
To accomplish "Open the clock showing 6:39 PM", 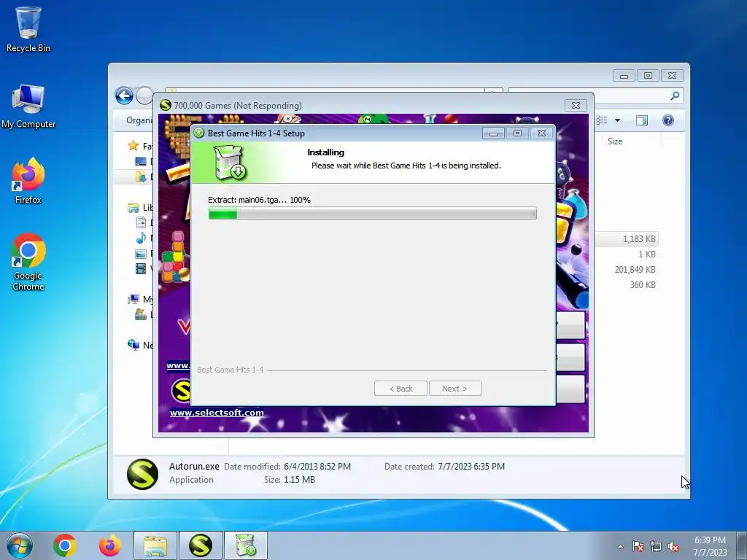I will tap(710, 545).
